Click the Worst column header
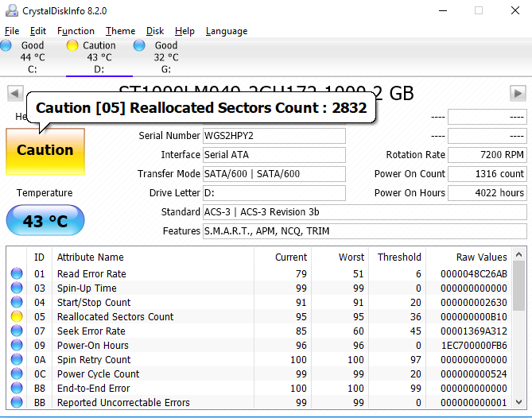 (x=340, y=257)
